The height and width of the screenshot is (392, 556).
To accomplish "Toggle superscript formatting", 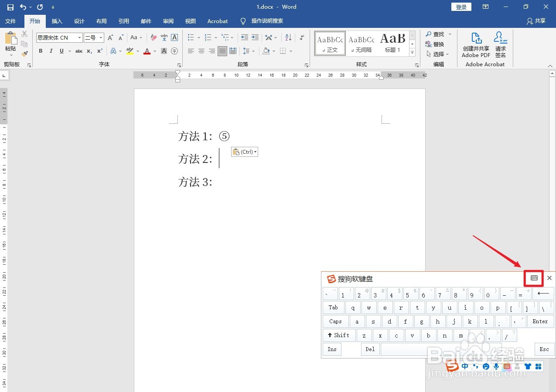I will click(100, 51).
